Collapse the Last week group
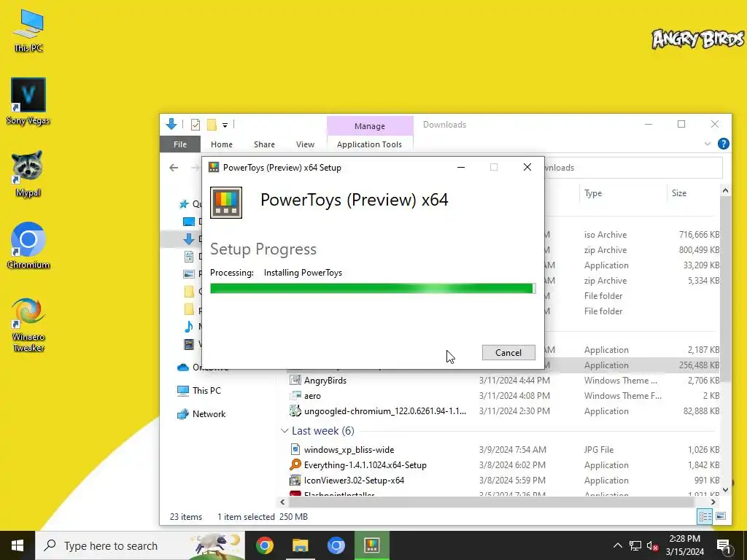Viewport: 747px width, 560px height. pos(285,431)
